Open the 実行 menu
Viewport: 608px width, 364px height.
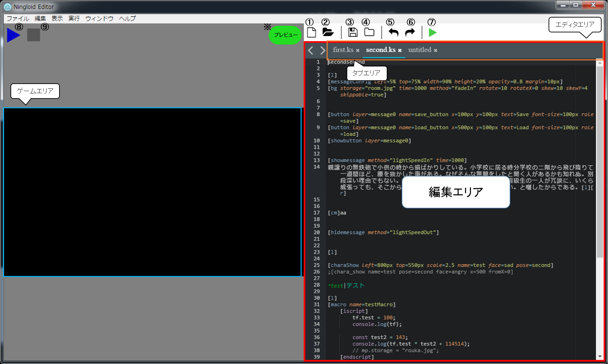click(74, 19)
